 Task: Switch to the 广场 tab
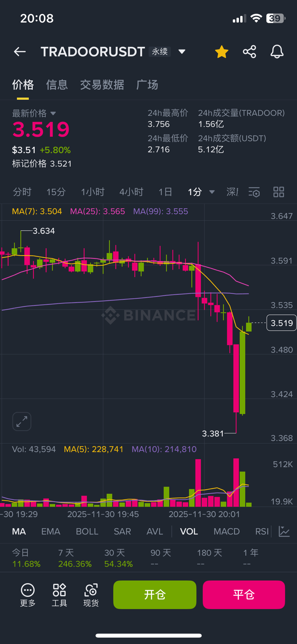[x=147, y=85]
